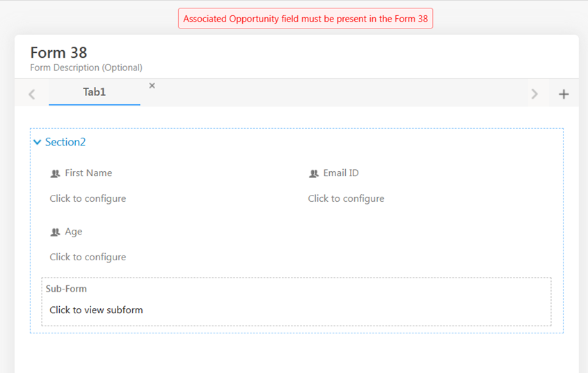
Task: Add a new tab with plus icon
Action: 564,94
